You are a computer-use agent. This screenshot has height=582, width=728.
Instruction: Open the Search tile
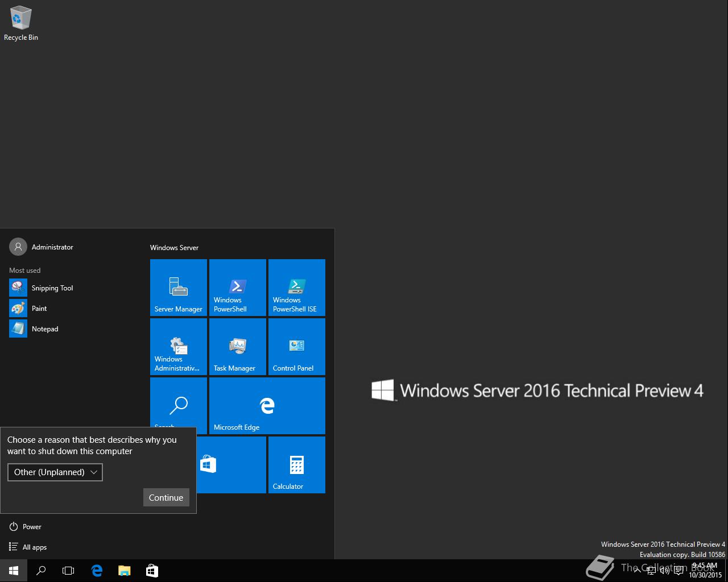(179, 402)
